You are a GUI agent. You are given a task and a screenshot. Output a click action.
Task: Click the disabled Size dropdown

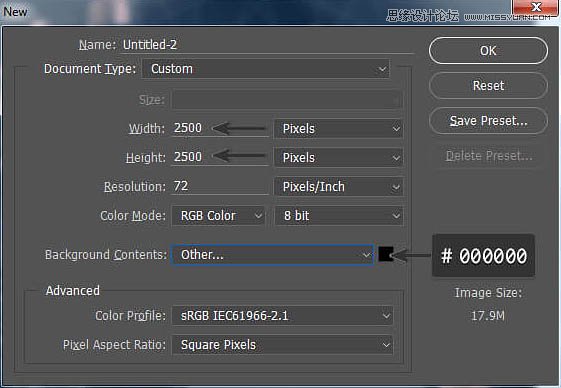tap(287, 100)
